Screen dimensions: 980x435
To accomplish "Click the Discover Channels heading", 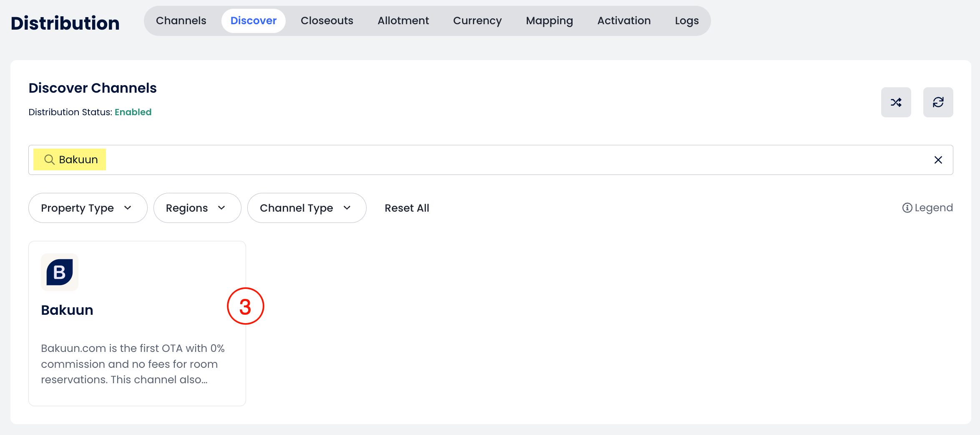I will (93, 88).
